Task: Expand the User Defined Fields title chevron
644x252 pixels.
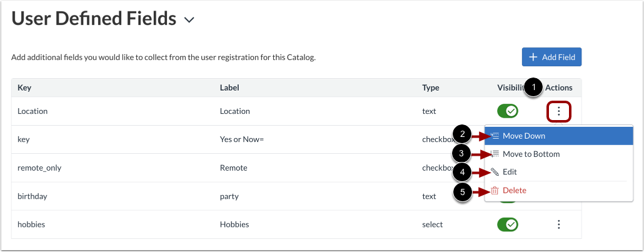Action: pyautogui.click(x=189, y=20)
